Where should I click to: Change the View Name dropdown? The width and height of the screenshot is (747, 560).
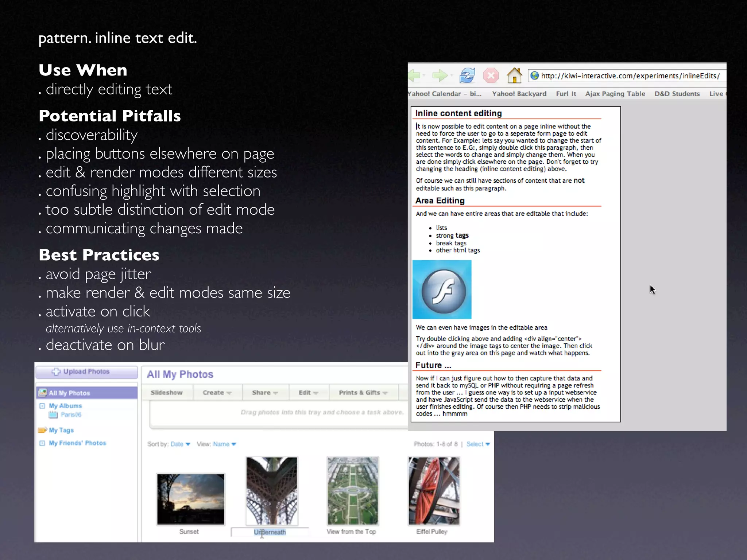[224, 444]
